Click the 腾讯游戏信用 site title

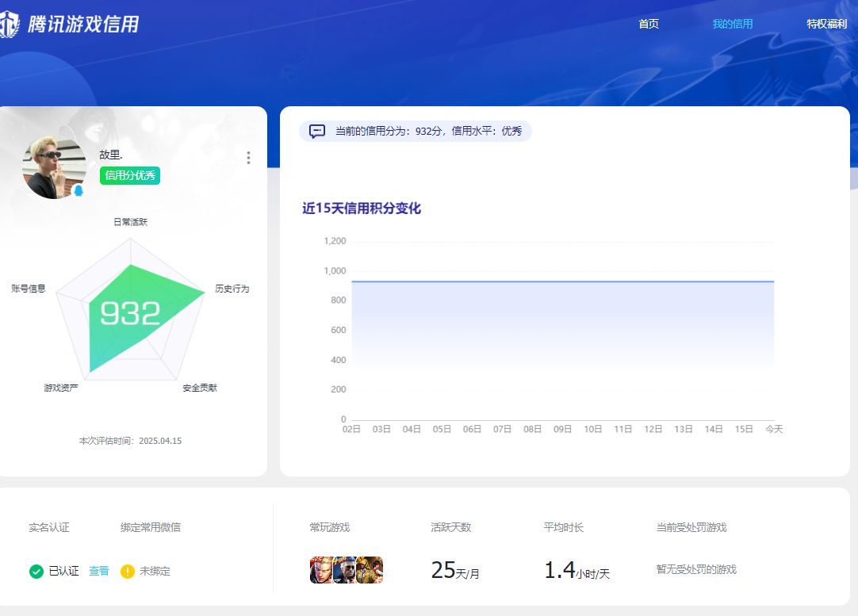(x=83, y=24)
